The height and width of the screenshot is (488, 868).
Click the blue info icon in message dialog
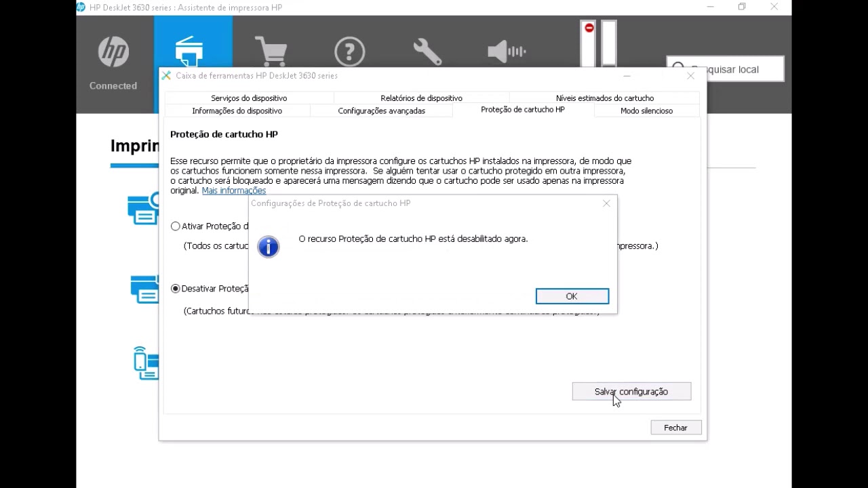click(269, 247)
